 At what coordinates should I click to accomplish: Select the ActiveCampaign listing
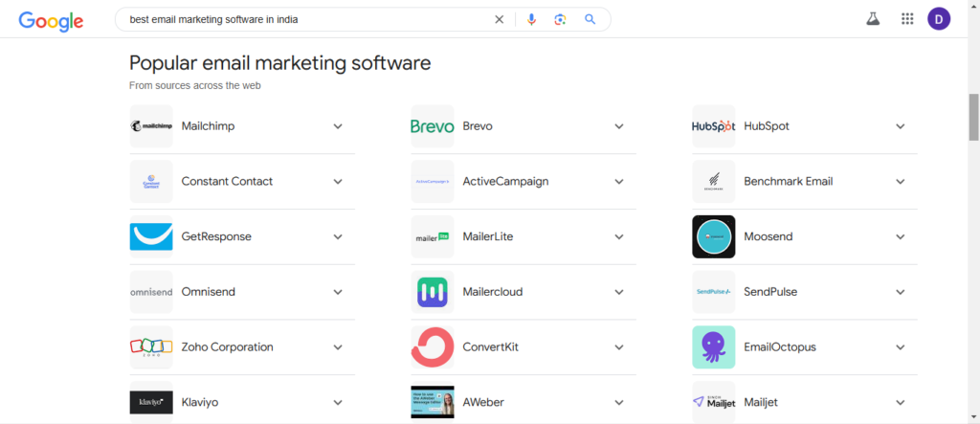click(505, 182)
